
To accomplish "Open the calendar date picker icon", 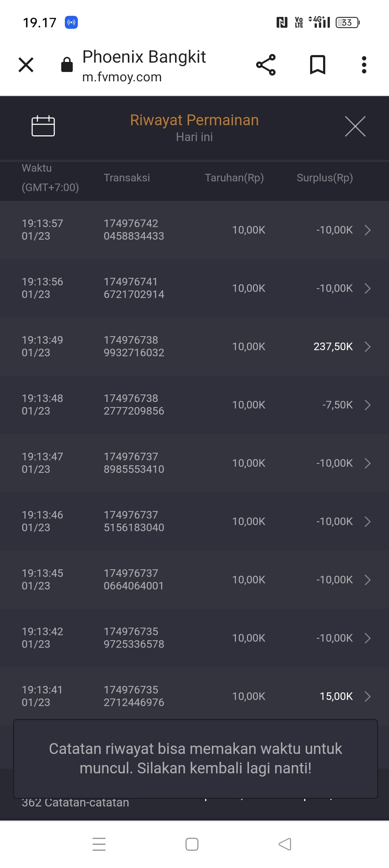I will point(43,126).
